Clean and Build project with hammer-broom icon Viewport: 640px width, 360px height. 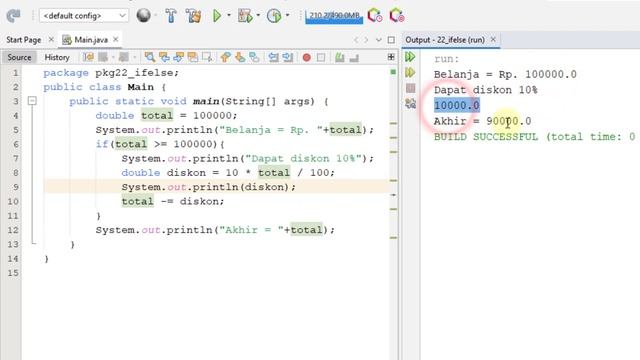coord(193,16)
